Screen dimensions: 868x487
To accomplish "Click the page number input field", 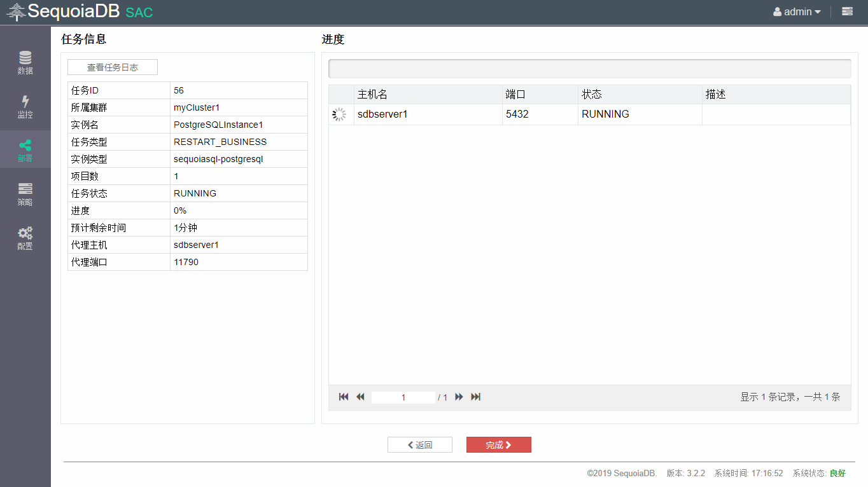I will coord(403,397).
